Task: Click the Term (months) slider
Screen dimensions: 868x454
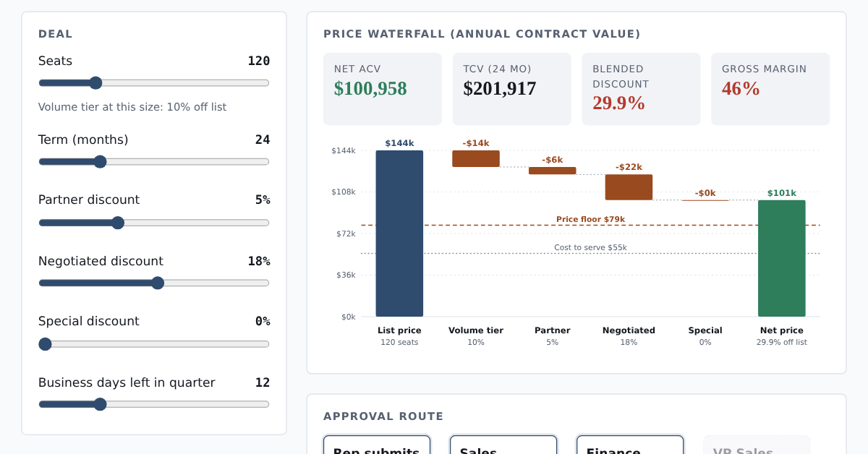Action: point(154,162)
